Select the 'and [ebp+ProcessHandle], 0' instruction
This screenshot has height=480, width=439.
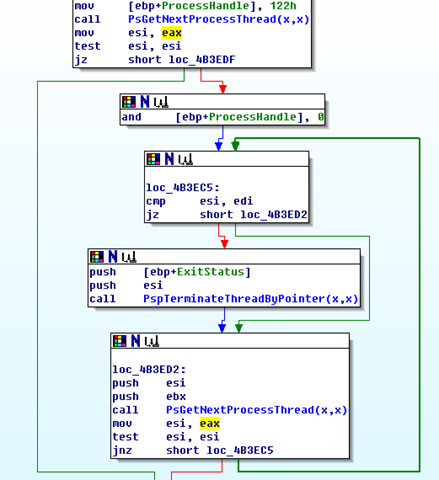click(x=223, y=117)
